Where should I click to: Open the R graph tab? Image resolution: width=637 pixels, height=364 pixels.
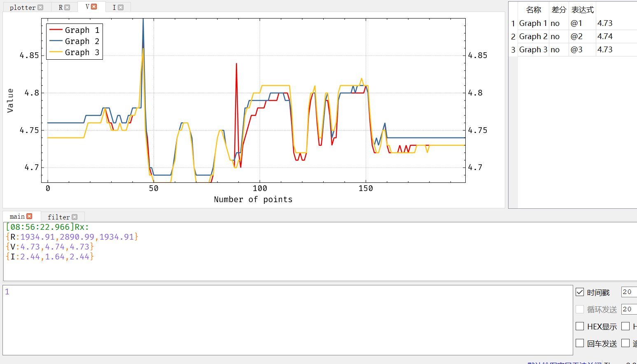[x=61, y=7]
